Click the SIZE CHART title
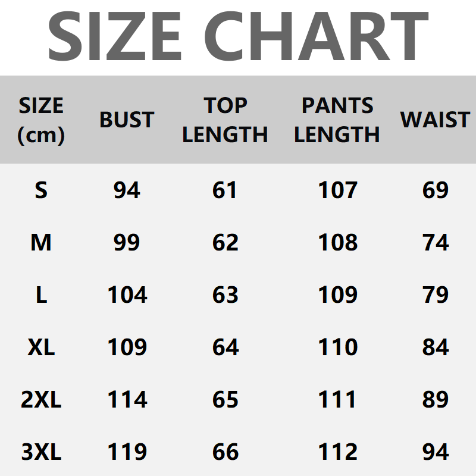The image size is (476, 476). [x=238, y=37]
